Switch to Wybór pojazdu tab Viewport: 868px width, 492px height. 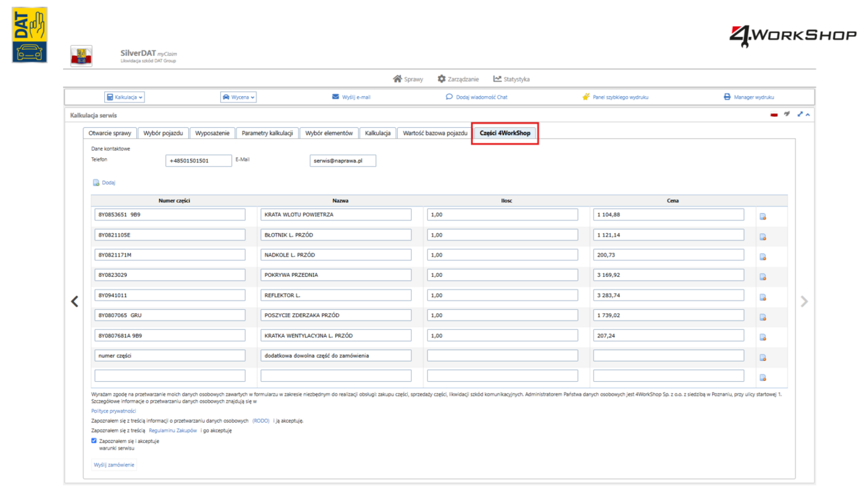[163, 133]
